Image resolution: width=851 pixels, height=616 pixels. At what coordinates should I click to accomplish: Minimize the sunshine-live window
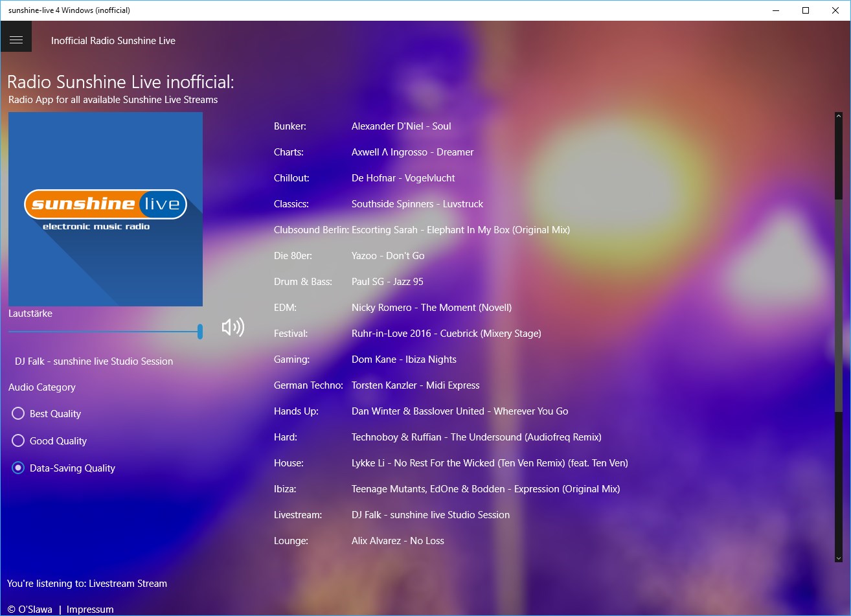776,10
